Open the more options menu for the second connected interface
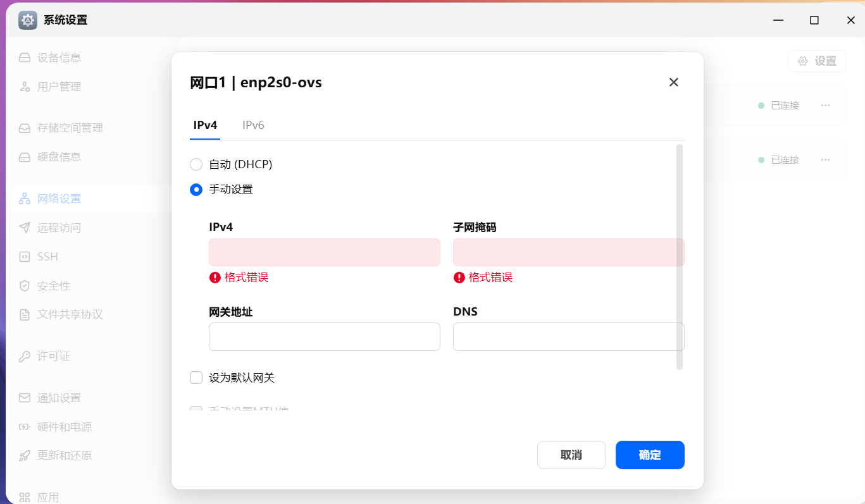 [x=825, y=160]
